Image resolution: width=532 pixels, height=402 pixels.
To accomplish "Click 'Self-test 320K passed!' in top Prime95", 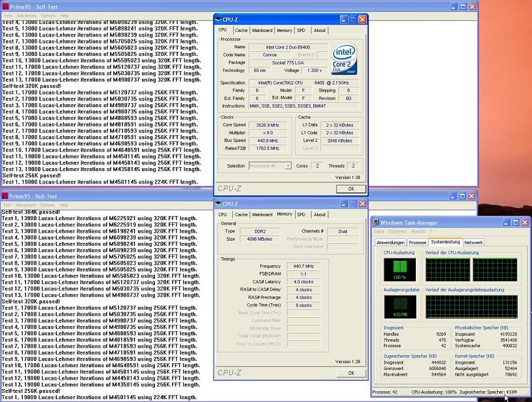I will tap(31, 86).
